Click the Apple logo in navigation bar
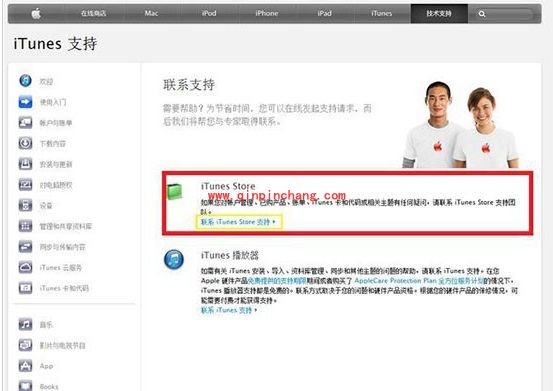This screenshot has height=391, width=553. point(36,14)
